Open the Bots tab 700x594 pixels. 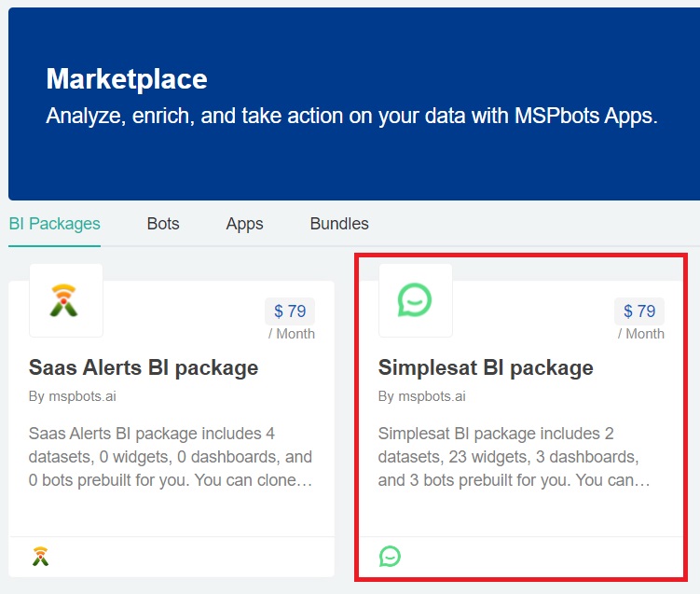(163, 224)
